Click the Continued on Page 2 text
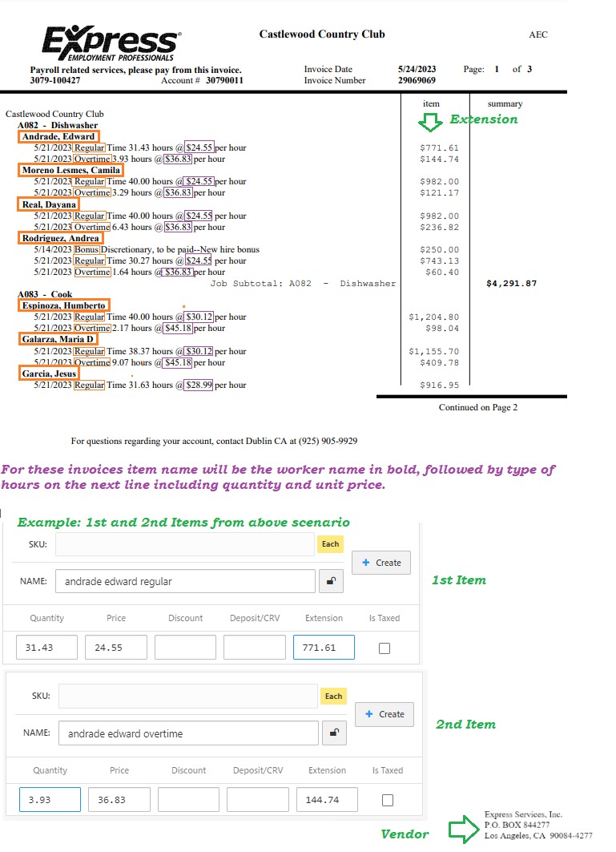This screenshot has width=616, height=852. pyautogui.click(x=478, y=407)
